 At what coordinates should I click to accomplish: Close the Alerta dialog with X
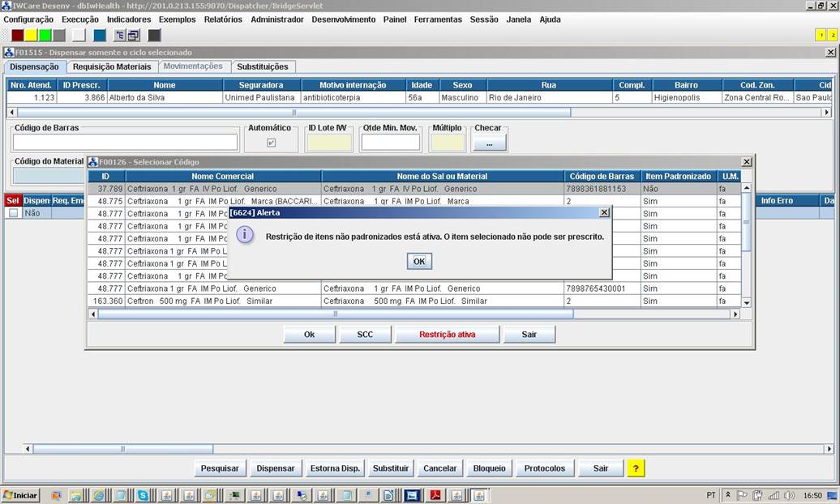[603, 212]
